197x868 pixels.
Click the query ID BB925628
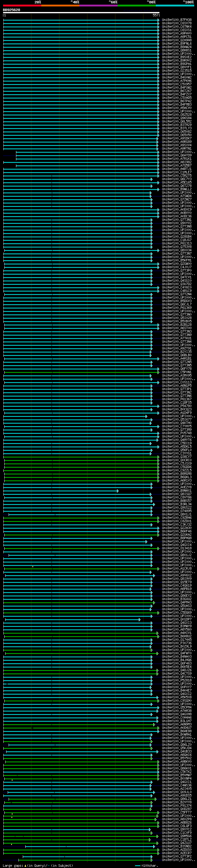[x=11, y=10]
